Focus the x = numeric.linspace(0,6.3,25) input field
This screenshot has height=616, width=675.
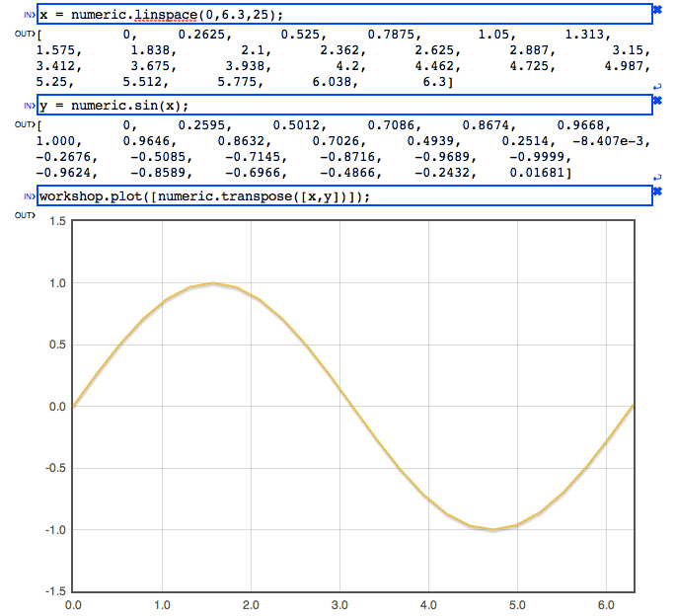344,14
